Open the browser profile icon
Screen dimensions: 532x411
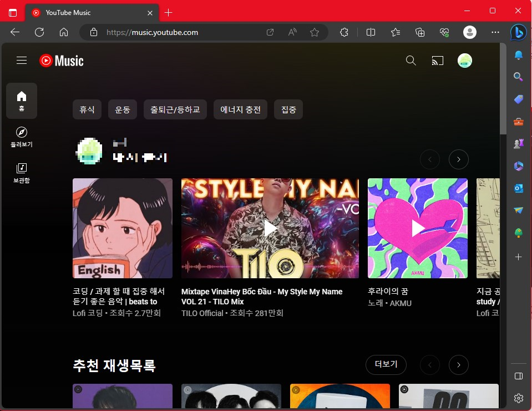[470, 32]
